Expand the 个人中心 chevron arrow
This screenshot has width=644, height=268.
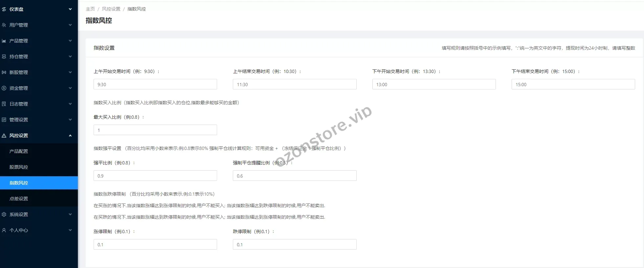[x=70, y=230]
